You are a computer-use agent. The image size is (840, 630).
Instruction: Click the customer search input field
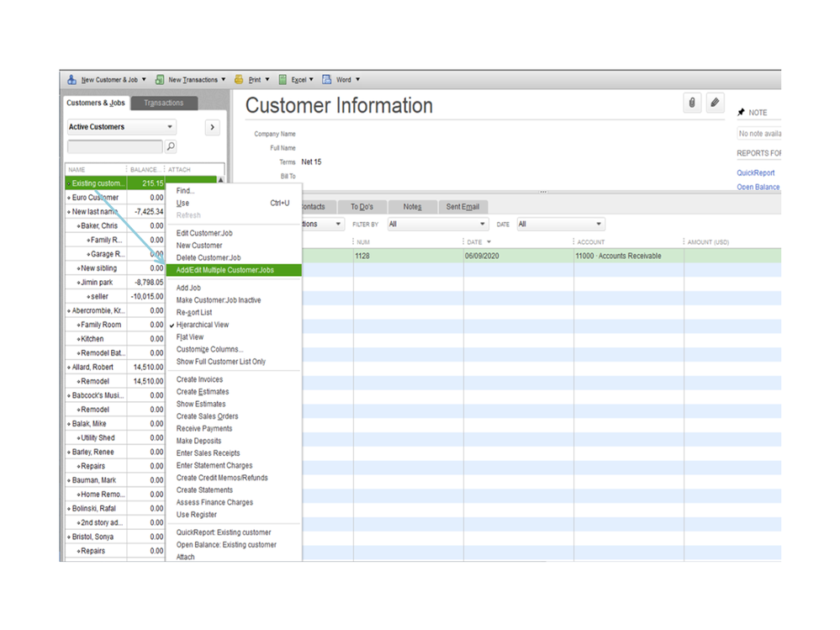coord(114,146)
